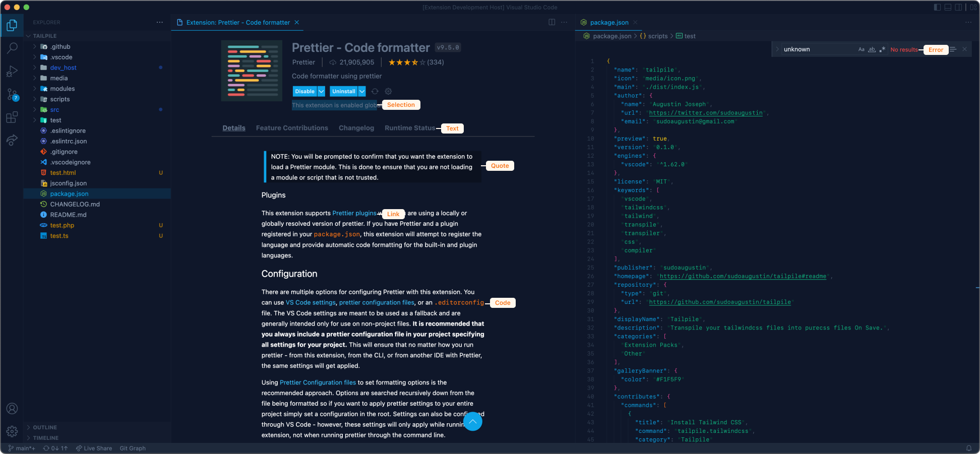Viewport: 980px width, 454px height.
Task: Open Run and Debug view
Action: (12, 72)
